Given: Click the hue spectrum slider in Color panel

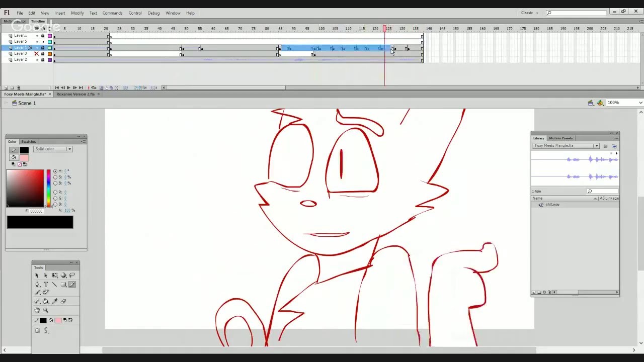Looking at the screenshot, I should pyautogui.click(x=48, y=188).
